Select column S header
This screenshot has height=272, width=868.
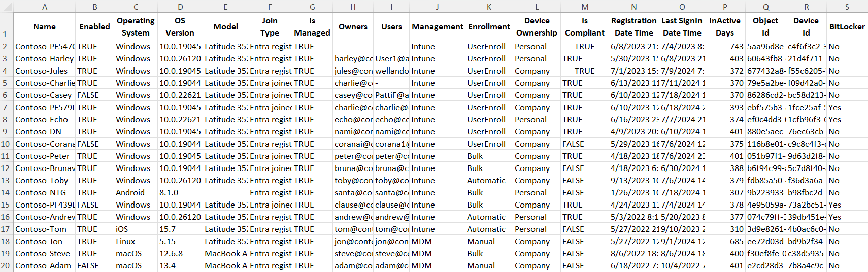[x=847, y=7]
